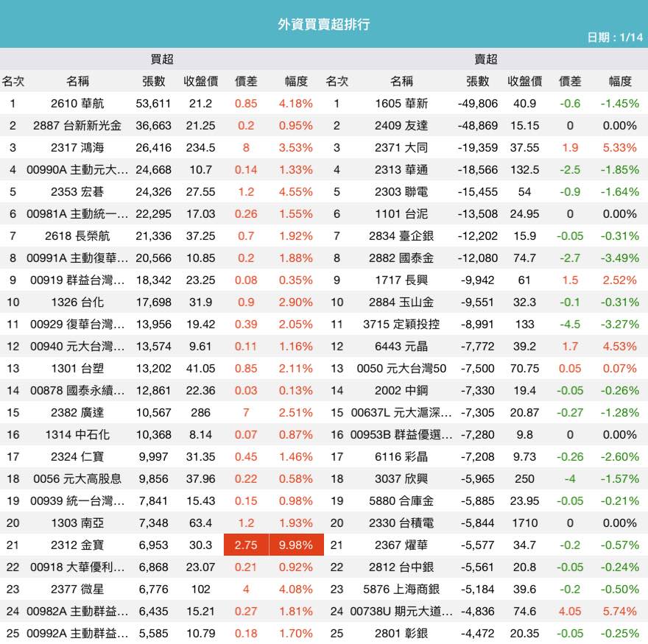Select the 00918 大華優利 entry
Screen dimensions: 648x644
[77, 567]
